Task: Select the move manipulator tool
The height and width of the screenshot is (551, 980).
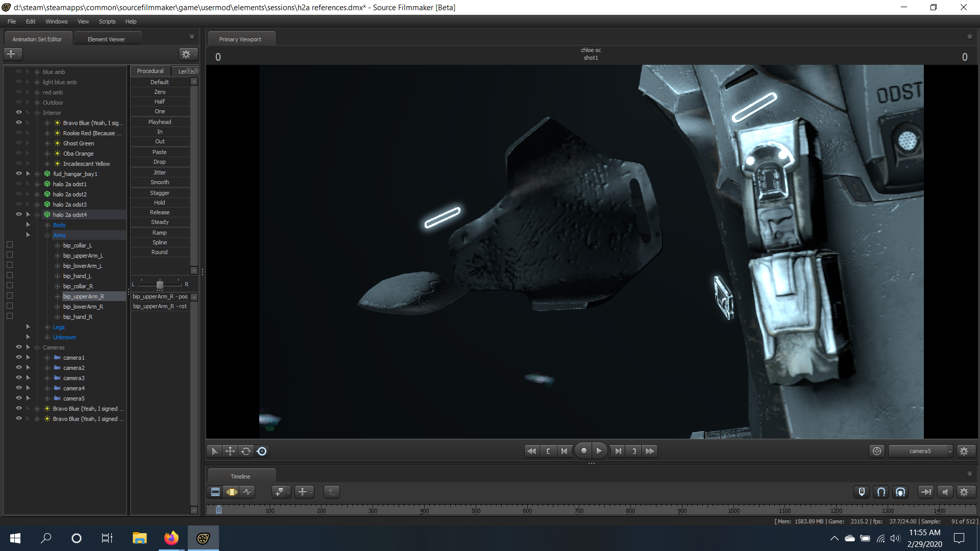Action: pyautogui.click(x=230, y=451)
